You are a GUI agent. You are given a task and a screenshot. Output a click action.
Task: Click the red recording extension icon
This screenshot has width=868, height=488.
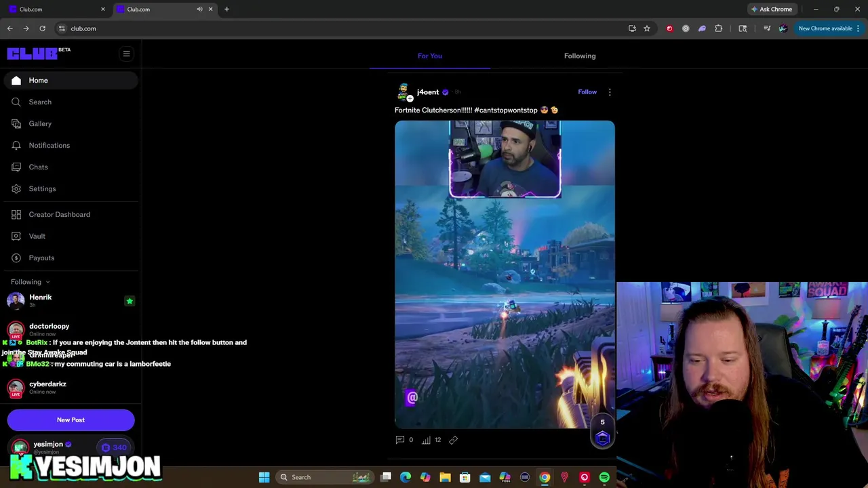pos(669,28)
